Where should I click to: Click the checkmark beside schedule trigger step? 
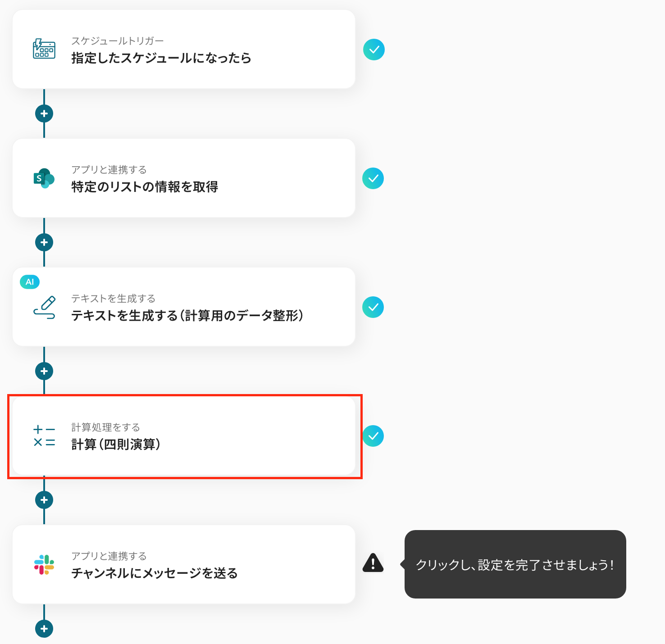374,50
